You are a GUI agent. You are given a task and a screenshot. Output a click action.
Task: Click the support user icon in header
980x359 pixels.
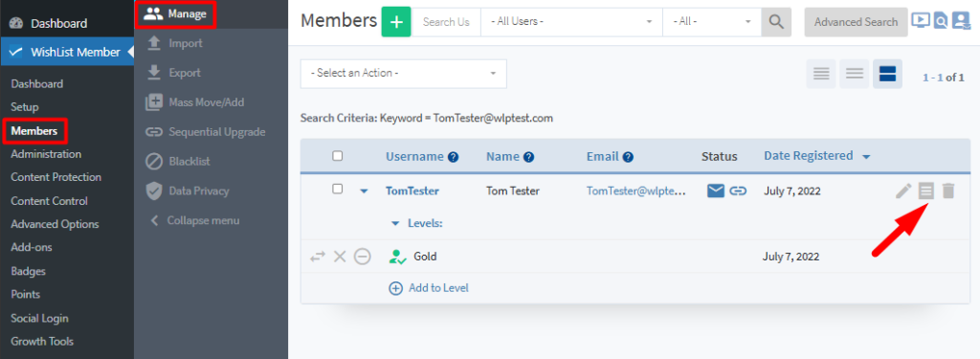pyautogui.click(x=961, y=21)
